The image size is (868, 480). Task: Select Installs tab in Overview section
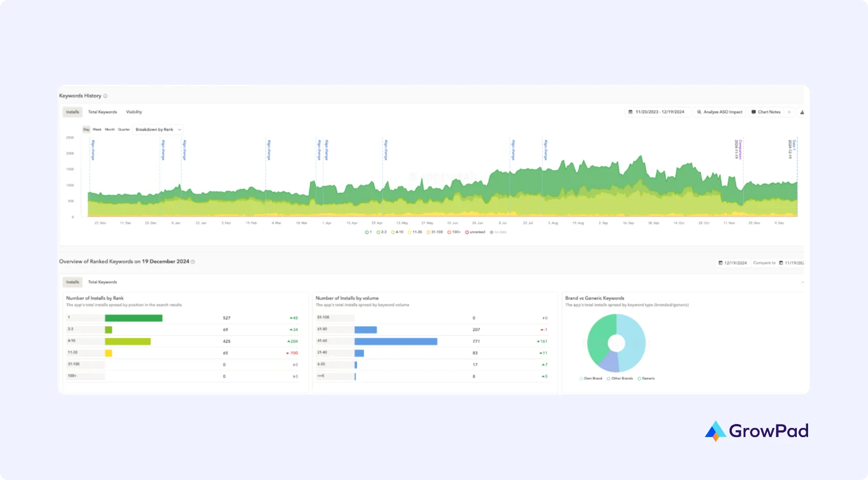[72, 282]
